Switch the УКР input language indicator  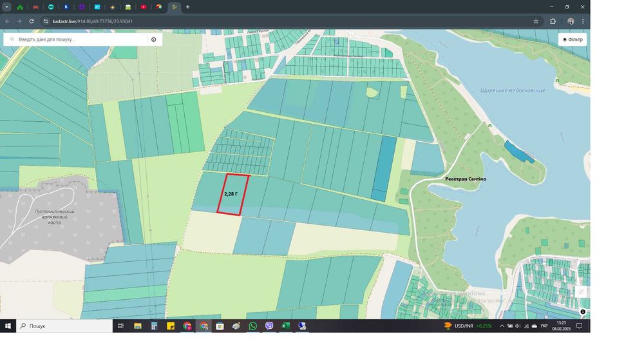pyautogui.click(x=544, y=326)
